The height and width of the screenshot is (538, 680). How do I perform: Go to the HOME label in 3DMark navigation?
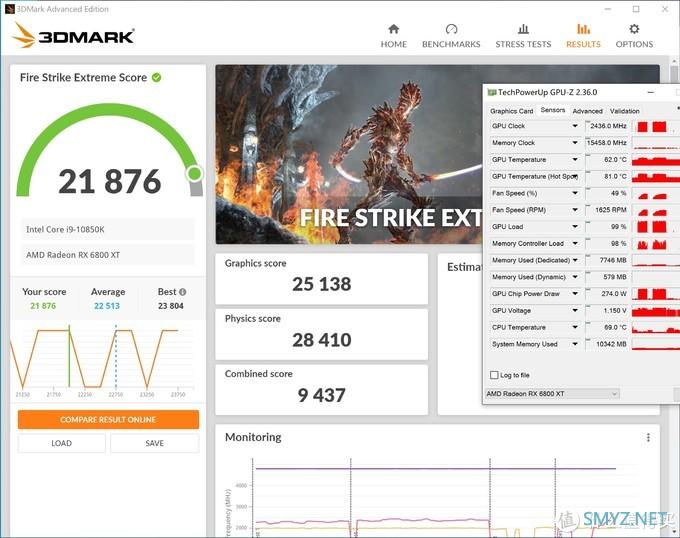tap(393, 44)
